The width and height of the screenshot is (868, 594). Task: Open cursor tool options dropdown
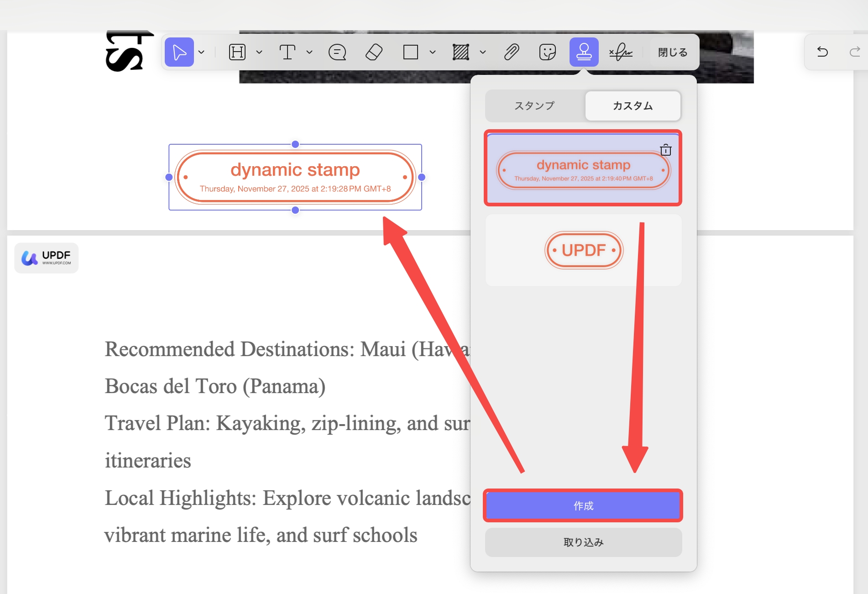click(201, 52)
